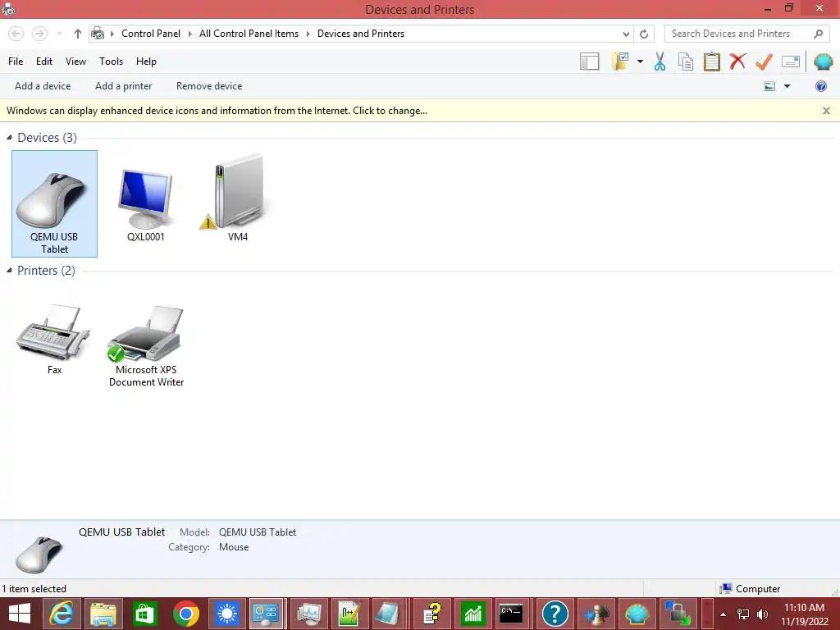Click the blue Help question mark icon
840x630 pixels.
coord(820,86)
